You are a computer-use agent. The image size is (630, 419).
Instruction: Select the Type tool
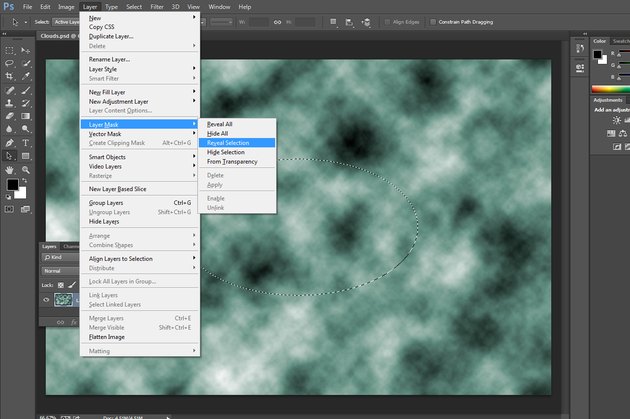point(25,143)
